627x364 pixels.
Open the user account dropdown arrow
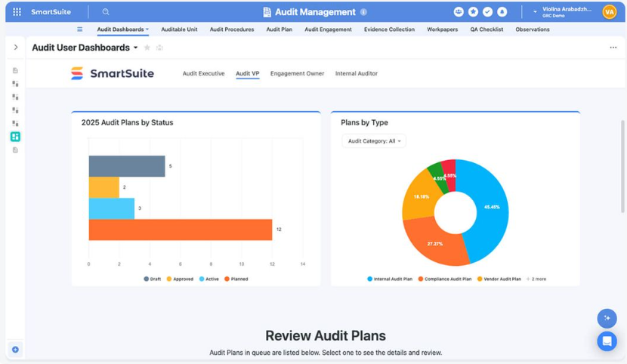(535, 12)
